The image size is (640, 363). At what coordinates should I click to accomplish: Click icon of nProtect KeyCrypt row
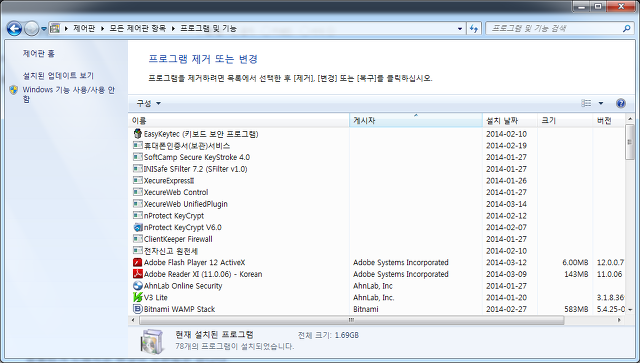(x=138, y=215)
